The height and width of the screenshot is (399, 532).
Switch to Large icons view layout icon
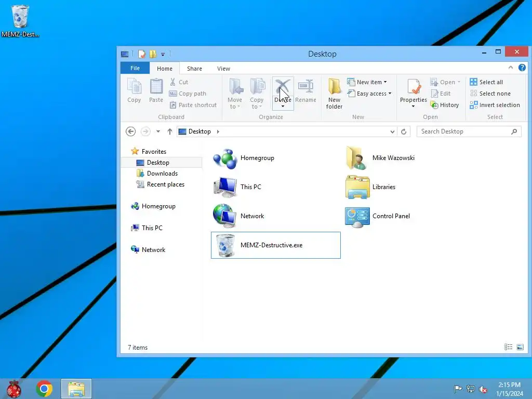click(520, 347)
